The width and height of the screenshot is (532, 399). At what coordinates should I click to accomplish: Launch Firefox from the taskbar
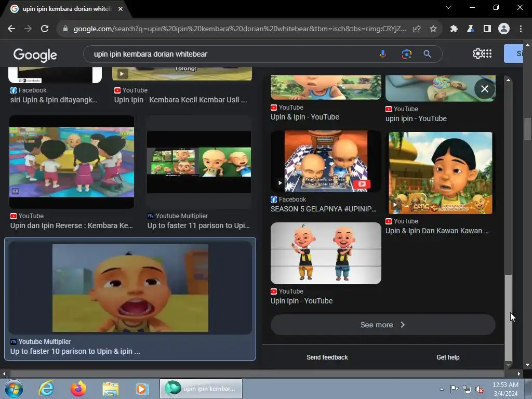point(78,389)
